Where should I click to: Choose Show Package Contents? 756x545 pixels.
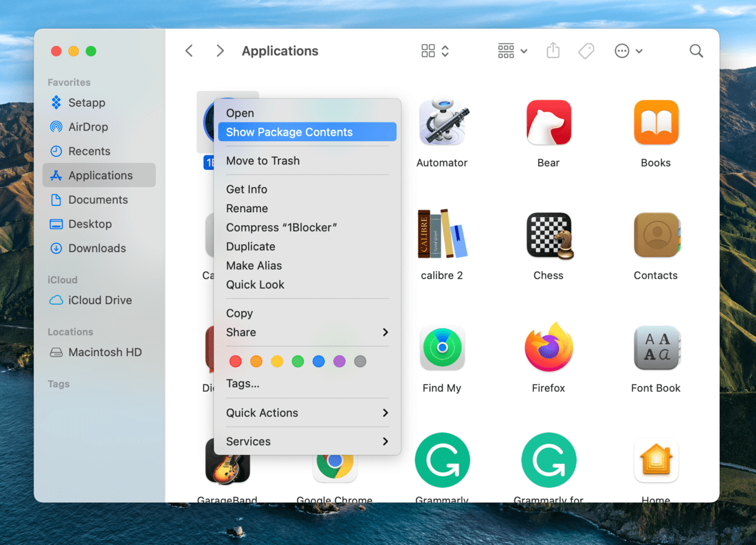tap(308, 132)
